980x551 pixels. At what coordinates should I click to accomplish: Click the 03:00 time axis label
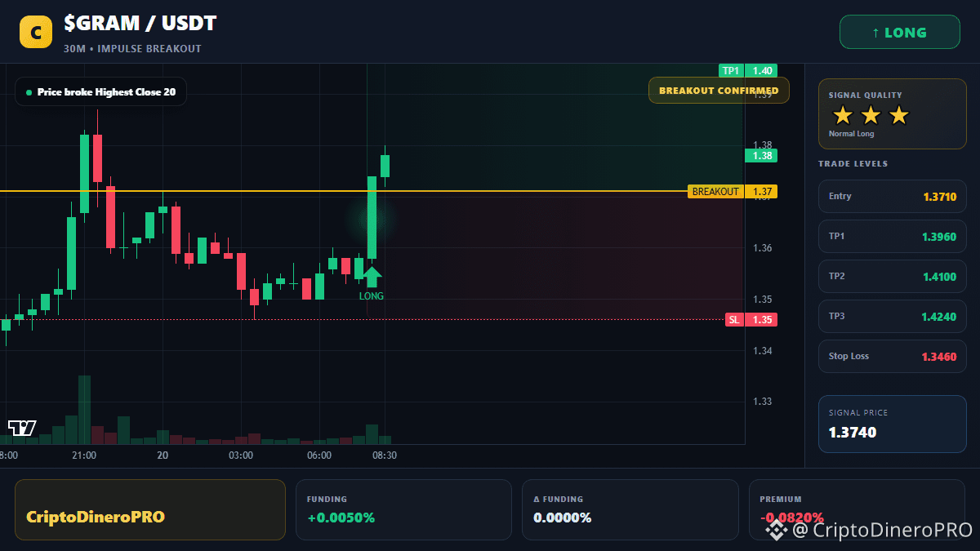click(241, 455)
